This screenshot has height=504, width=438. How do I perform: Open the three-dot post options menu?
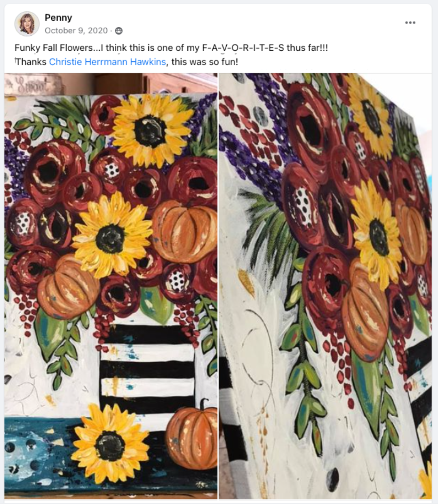click(410, 22)
